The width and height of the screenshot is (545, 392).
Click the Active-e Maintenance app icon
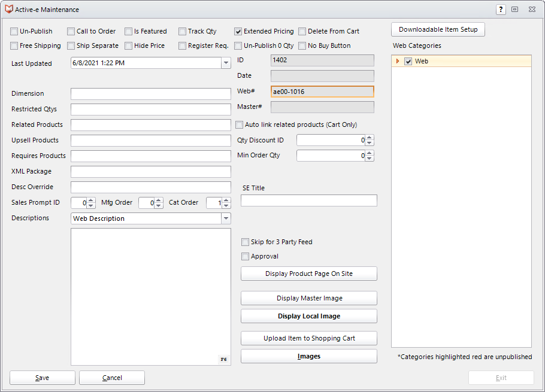[x=9, y=10]
